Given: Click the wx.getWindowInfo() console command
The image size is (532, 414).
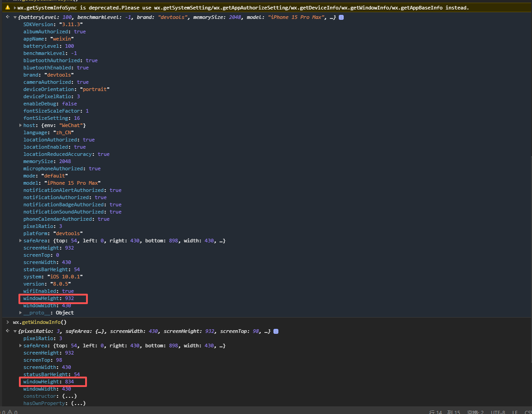Looking at the screenshot, I should [x=40, y=322].
